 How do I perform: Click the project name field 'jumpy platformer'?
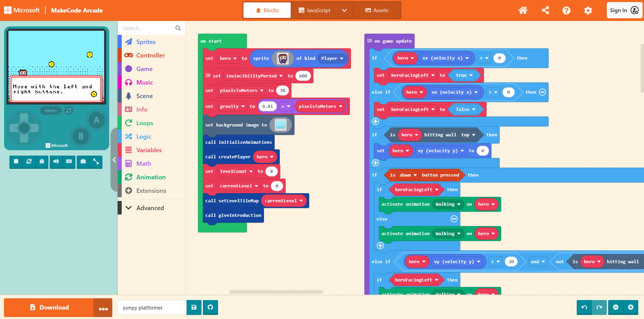coord(152,307)
